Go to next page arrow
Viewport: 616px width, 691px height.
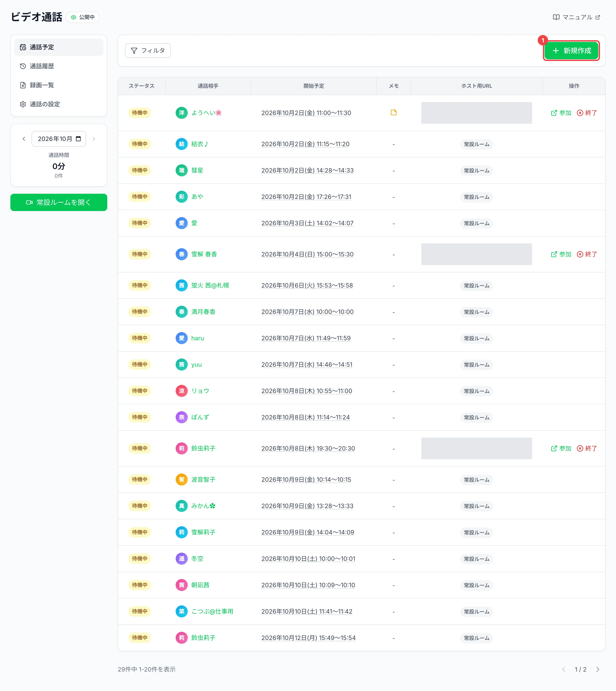point(598,670)
